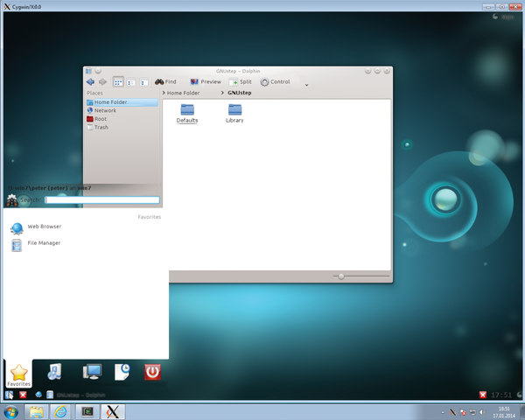Toggle file Preview in Dolphin toolbar
The image size is (525, 420).
click(x=206, y=81)
